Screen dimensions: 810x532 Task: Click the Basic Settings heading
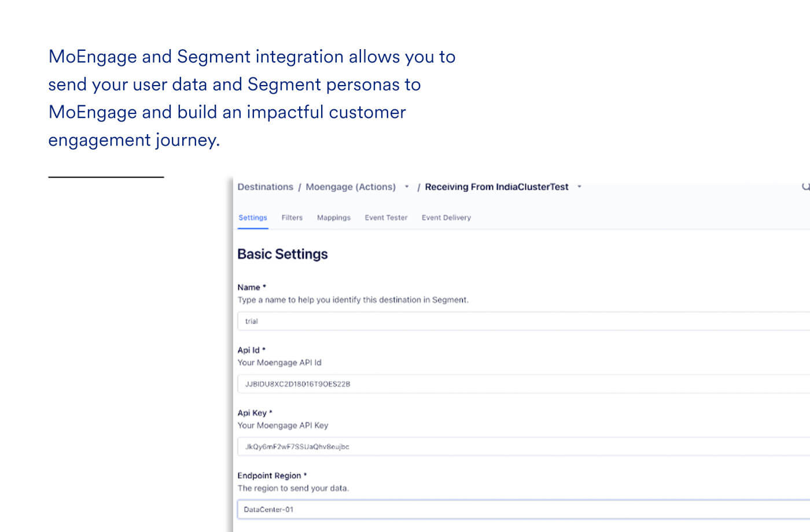(282, 254)
